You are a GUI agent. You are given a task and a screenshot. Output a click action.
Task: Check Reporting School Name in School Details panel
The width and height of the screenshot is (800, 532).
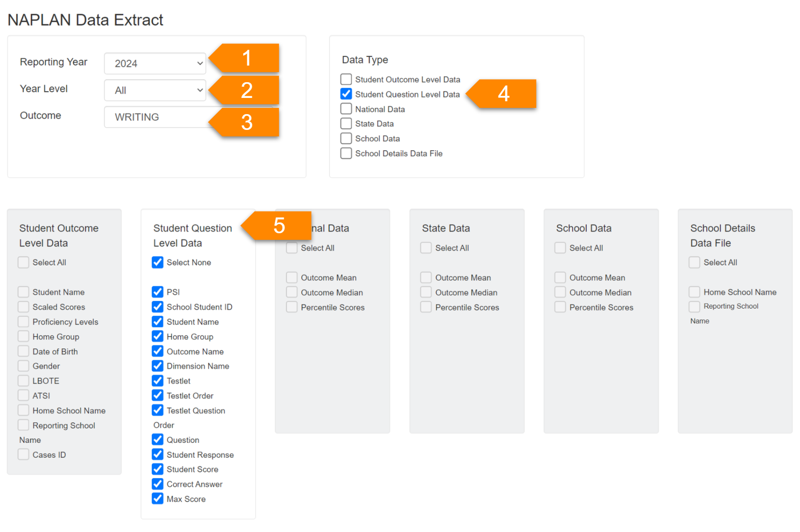[695, 307]
